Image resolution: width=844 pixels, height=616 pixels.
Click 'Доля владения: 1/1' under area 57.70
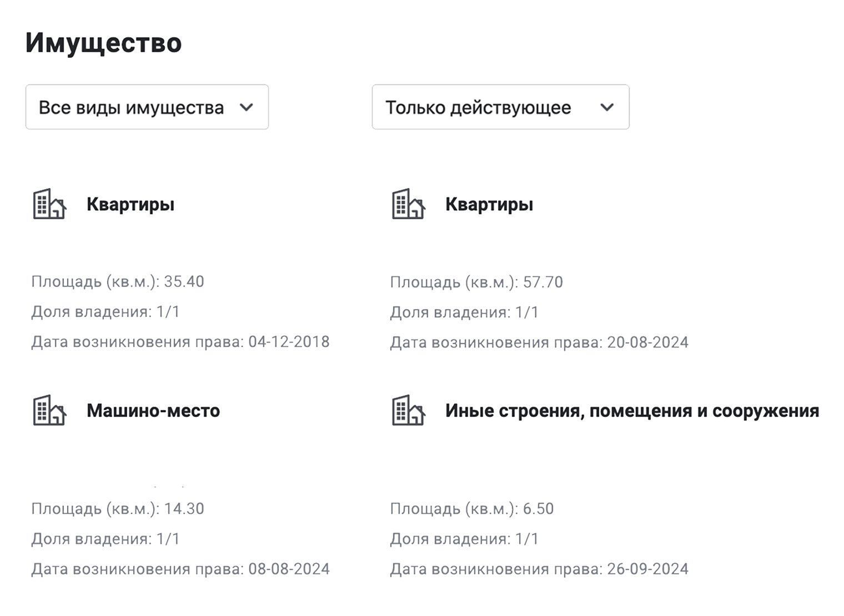coord(464,312)
